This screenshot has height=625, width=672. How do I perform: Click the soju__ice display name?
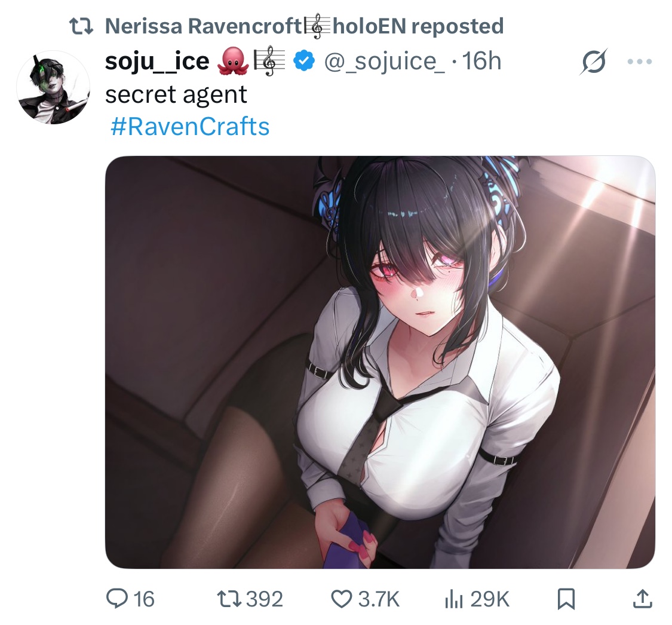tap(157, 62)
